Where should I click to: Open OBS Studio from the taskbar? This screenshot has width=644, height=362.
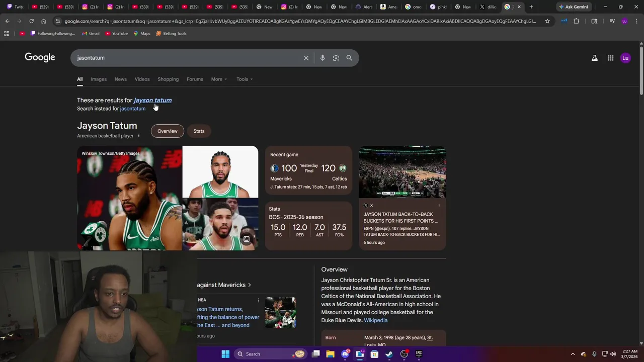pyautogui.click(x=404, y=354)
